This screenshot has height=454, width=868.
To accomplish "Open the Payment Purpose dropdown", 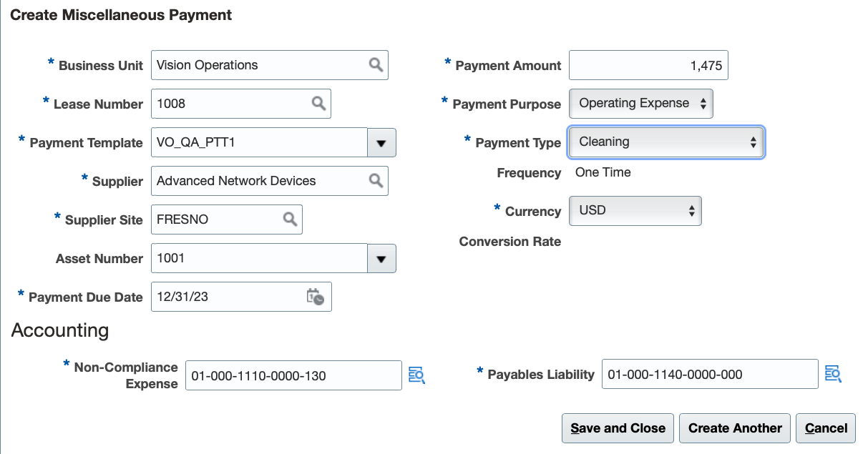I will (x=641, y=104).
